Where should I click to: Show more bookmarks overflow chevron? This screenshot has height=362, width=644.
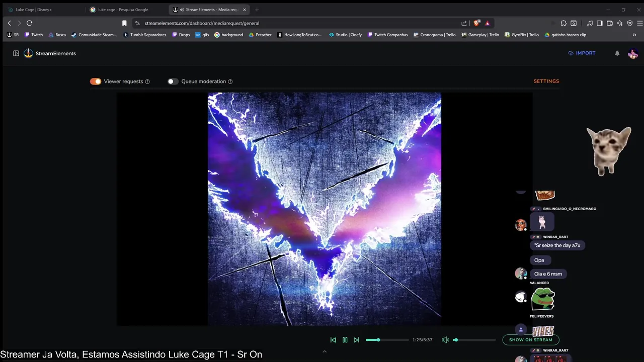634,35
